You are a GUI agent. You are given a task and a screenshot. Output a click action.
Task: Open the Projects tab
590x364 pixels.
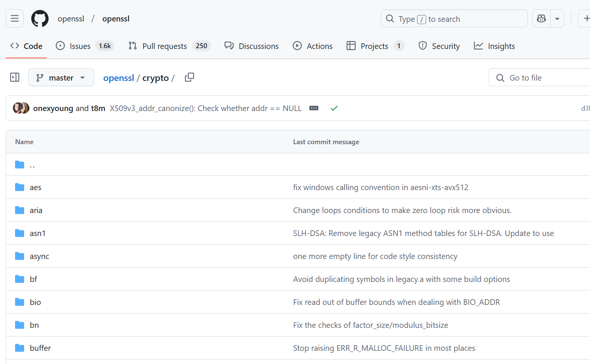pos(375,46)
